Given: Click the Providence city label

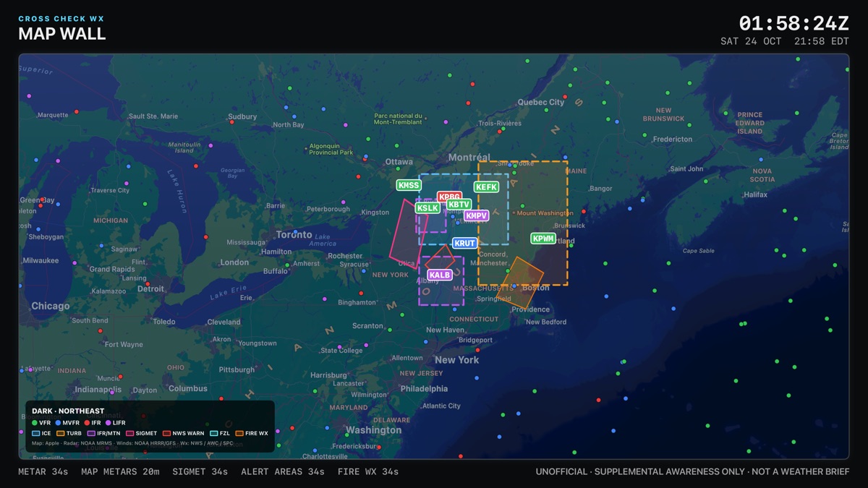Looking at the screenshot, I should [x=530, y=309].
